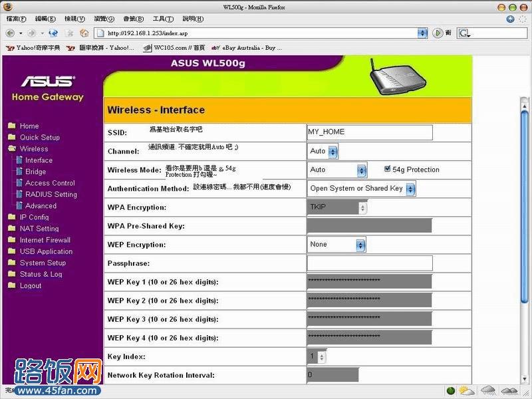Open the NAT Setting folder icon
Viewport: 532px width, 399px height.
click(12, 228)
